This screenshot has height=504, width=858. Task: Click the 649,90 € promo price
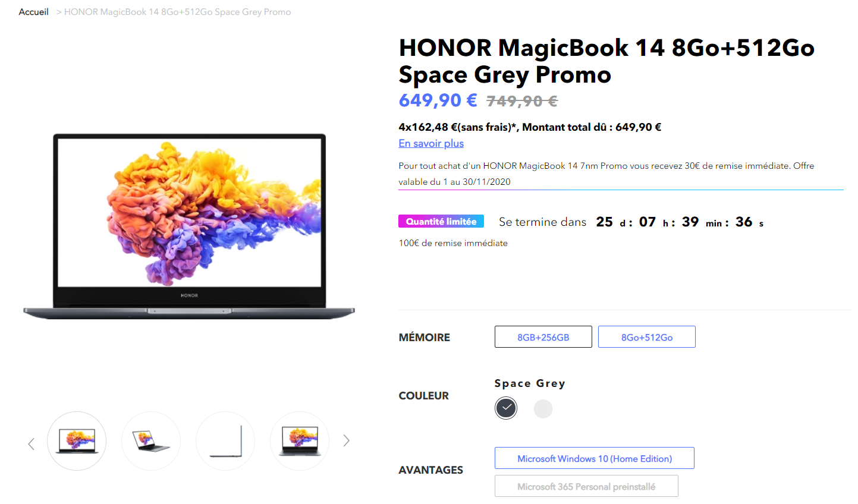(x=438, y=100)
